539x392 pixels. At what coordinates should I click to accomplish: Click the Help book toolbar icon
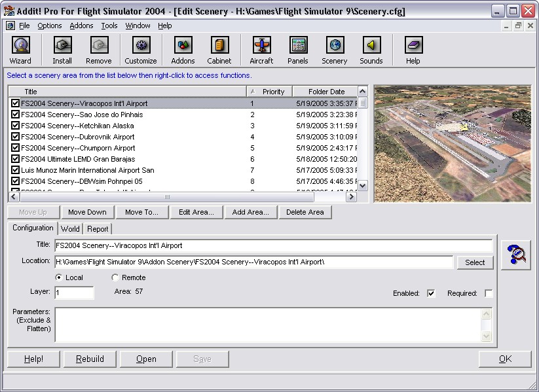click(x=413, y=50)
